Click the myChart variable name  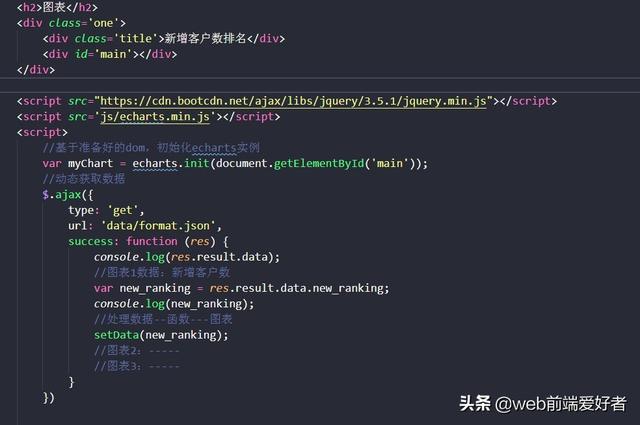click(90, 163)
